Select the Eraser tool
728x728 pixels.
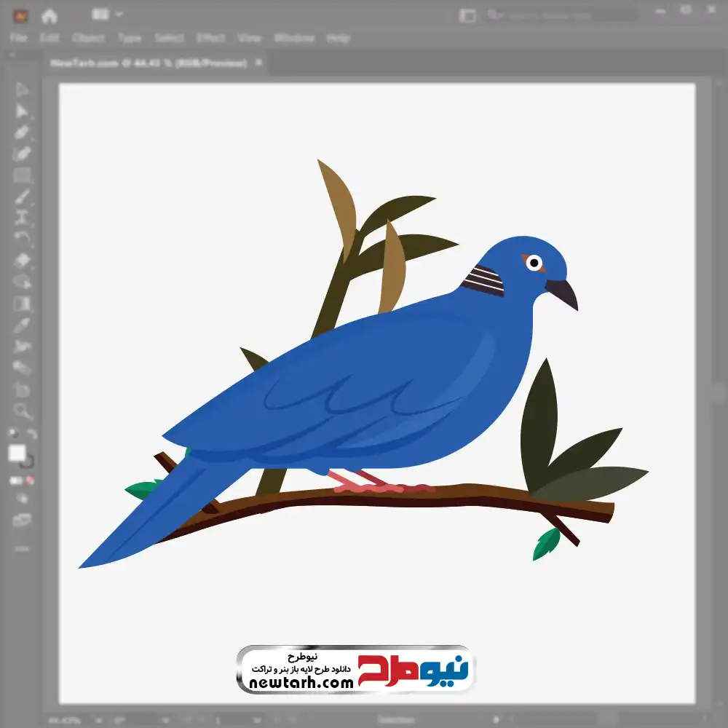click(22, 260)
